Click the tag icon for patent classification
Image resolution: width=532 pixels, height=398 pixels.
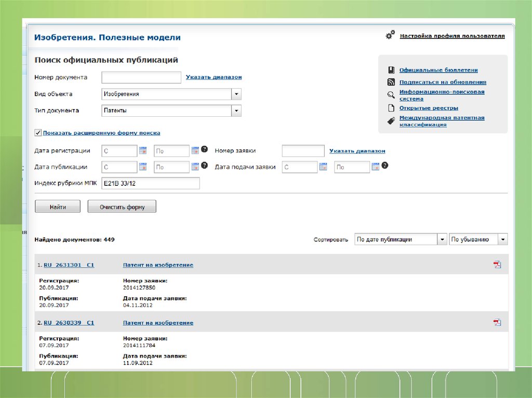[x=391, y=121]
